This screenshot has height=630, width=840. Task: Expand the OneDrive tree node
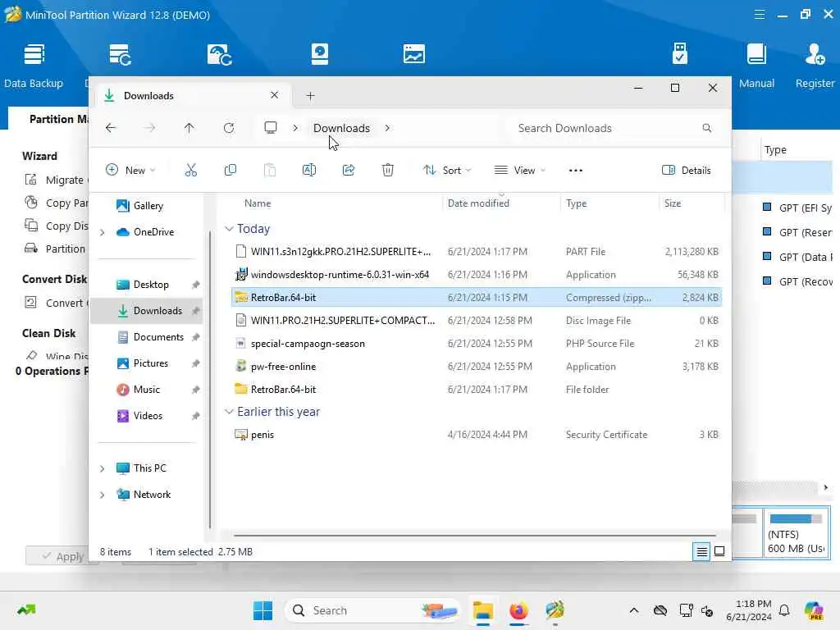[x=102, y=232]
